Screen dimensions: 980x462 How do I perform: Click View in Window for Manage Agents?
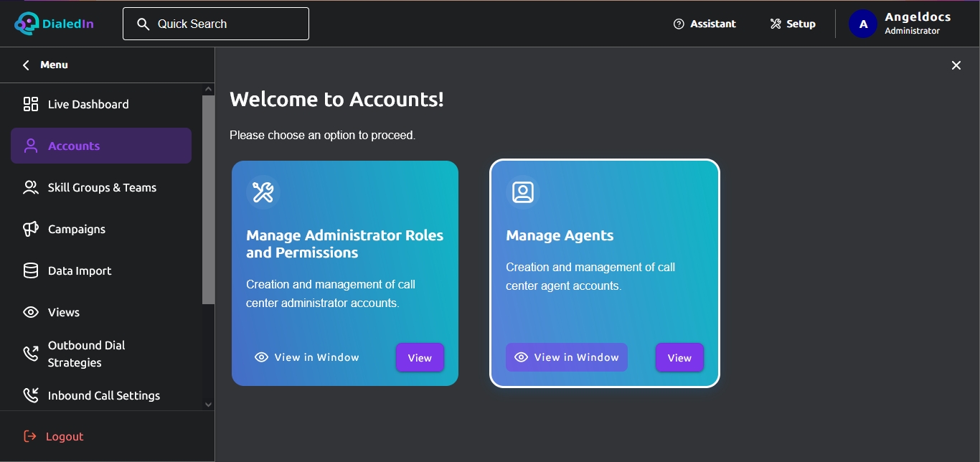567,357
